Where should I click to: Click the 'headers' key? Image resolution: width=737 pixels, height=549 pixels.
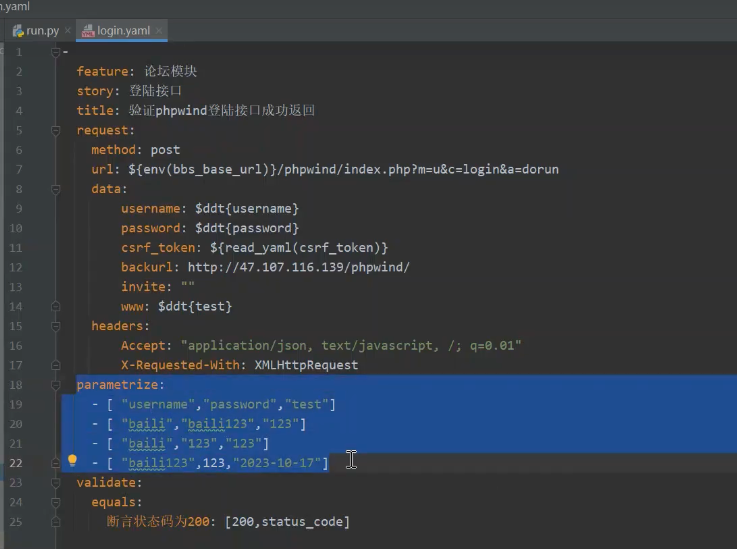tap(117, 326)
